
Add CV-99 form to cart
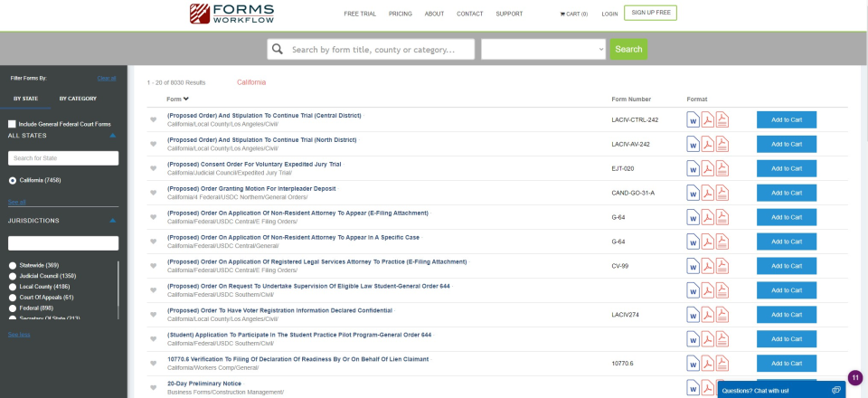click(x=786, y=266)
